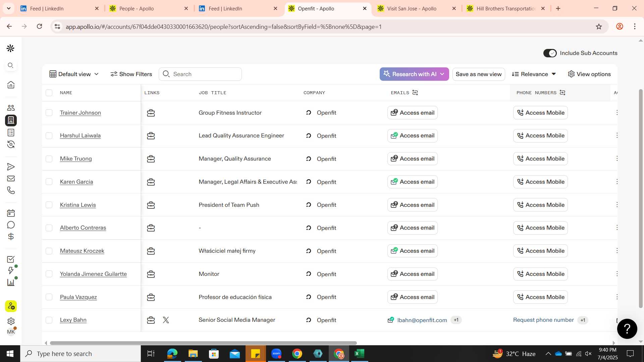Viewport: 644px width, 362px height.
Task: Open the Apollo logo home icon
Action: click(x=10, y=48)
